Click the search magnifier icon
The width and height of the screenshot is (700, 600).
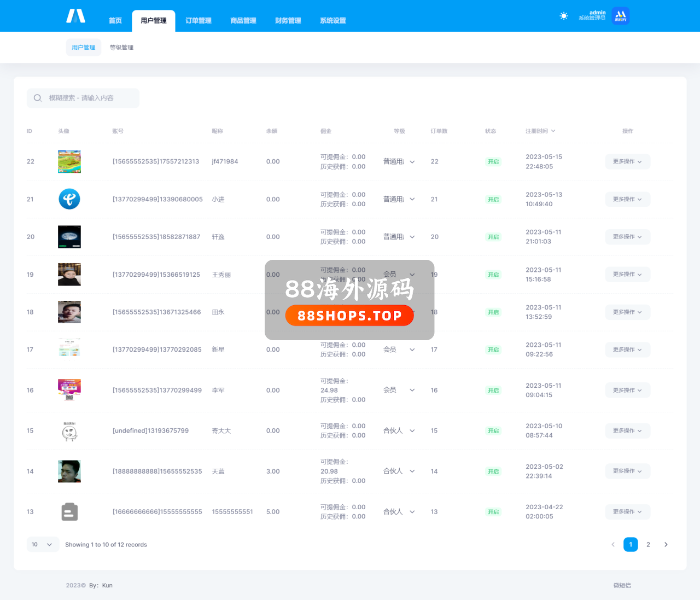tap(38, 98)
